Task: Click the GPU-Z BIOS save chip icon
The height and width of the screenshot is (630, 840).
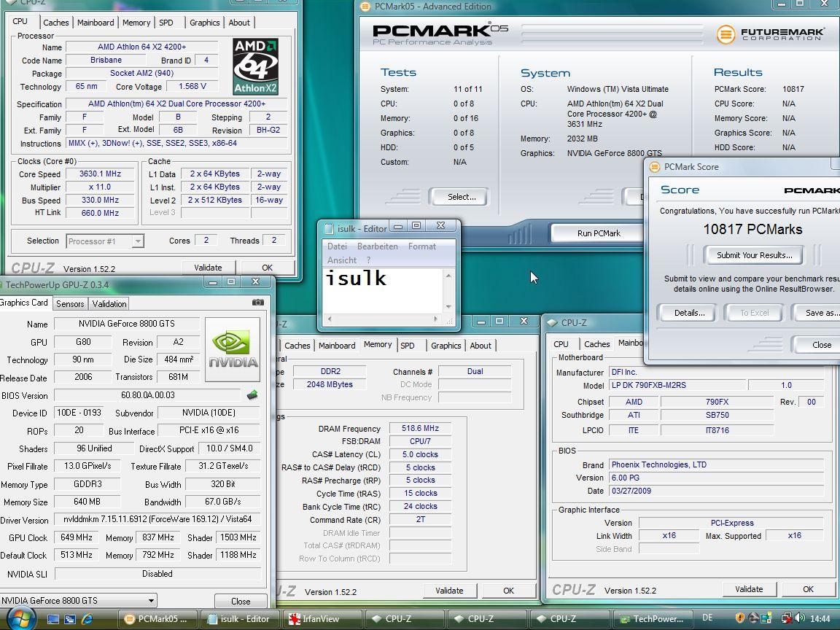Action: pos(252,395)
